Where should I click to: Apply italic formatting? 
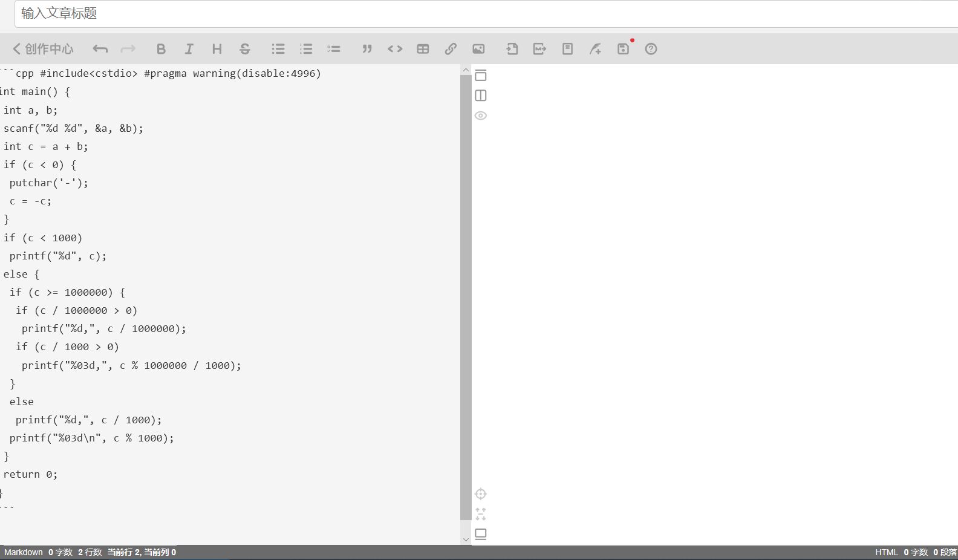189,49
